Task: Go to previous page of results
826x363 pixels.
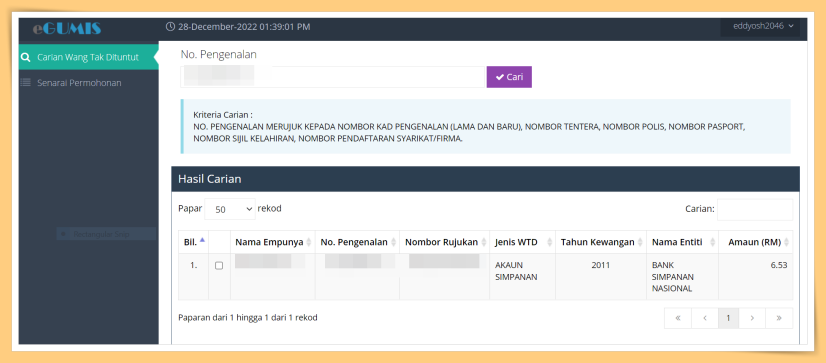Action: (x=705, y=318)
